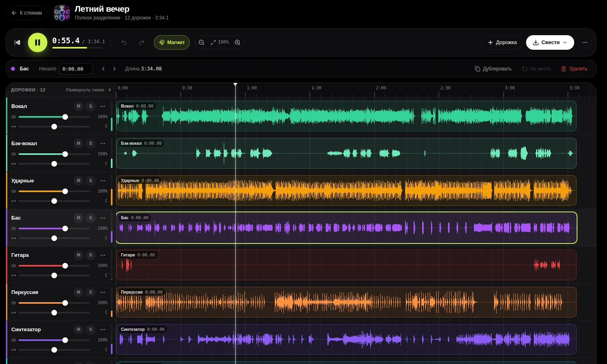
Task: Click the Перкуссия track pan arrows icon
Action: click(x=14, y=313)
